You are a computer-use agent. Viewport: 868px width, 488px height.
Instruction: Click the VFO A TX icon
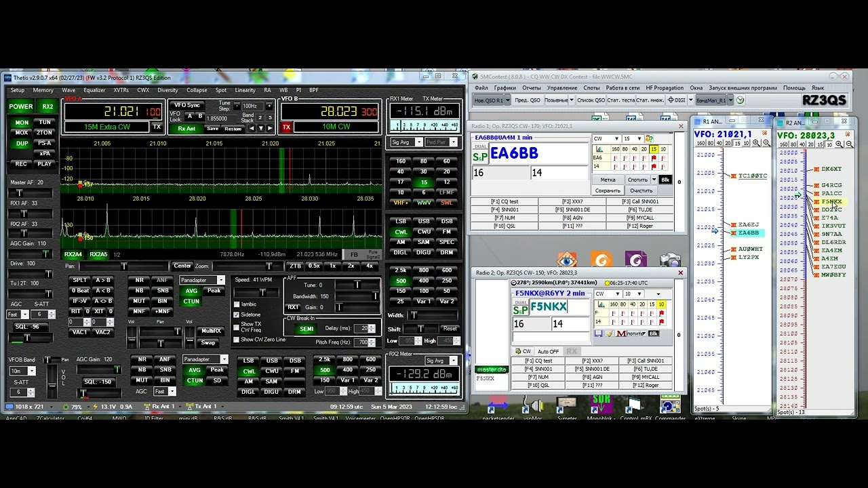click(x=157, y=127)
